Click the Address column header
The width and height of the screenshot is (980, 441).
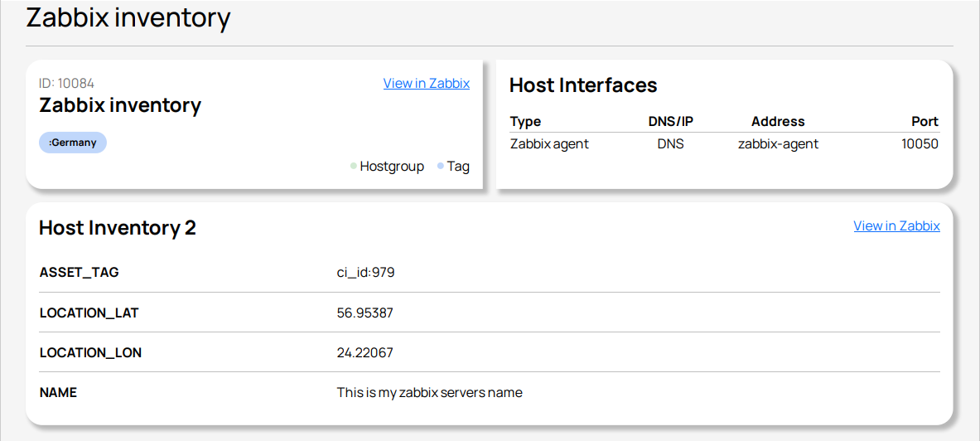click(778, 121)
